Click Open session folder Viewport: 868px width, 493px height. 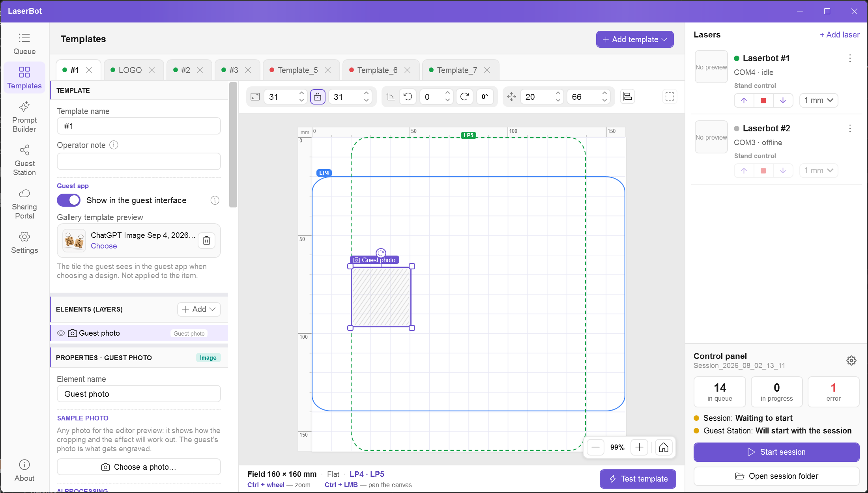pos(776,476)
